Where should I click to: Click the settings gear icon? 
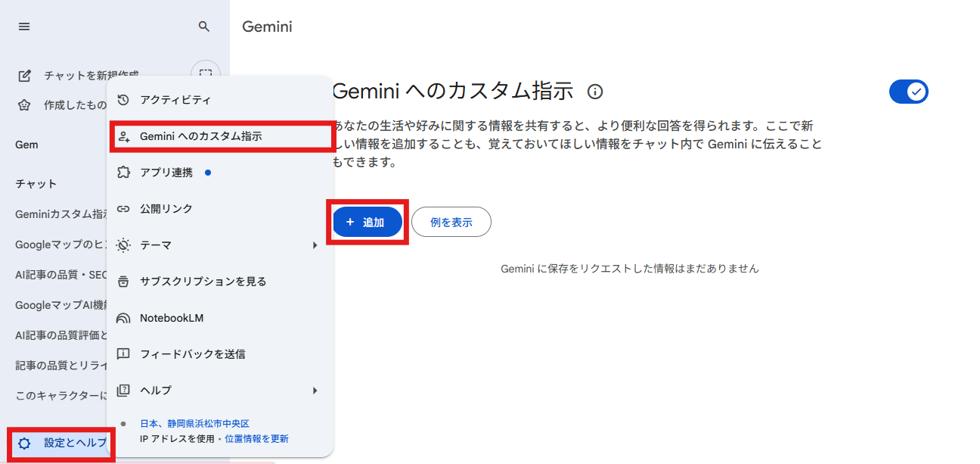click(x=24, y=443)
